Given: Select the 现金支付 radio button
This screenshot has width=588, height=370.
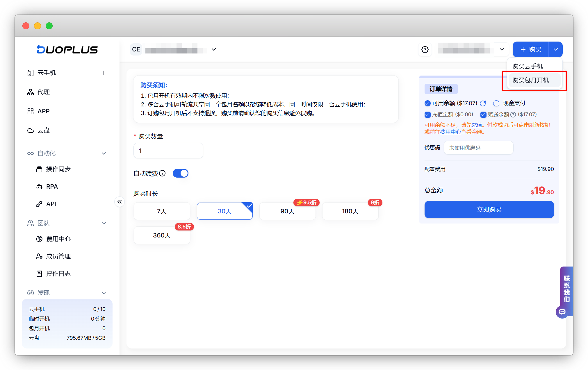Looking at the screenshot, I should point(496,103).
